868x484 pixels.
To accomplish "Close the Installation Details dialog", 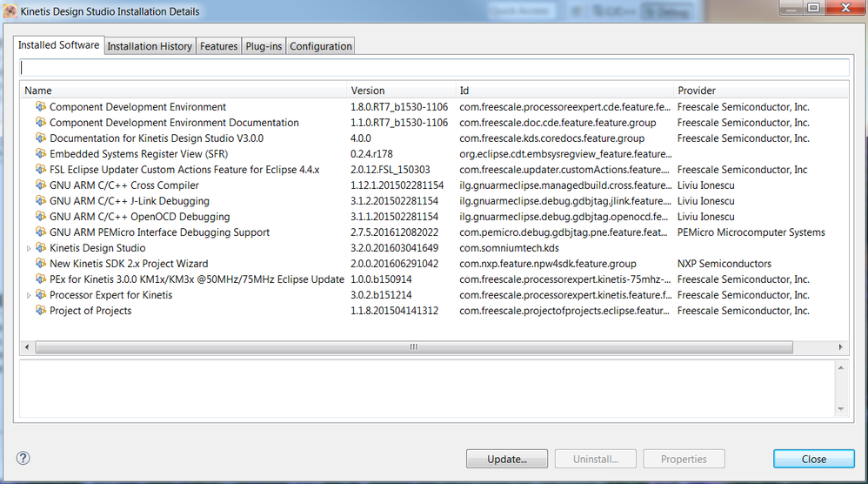I will tap(814, 459).
